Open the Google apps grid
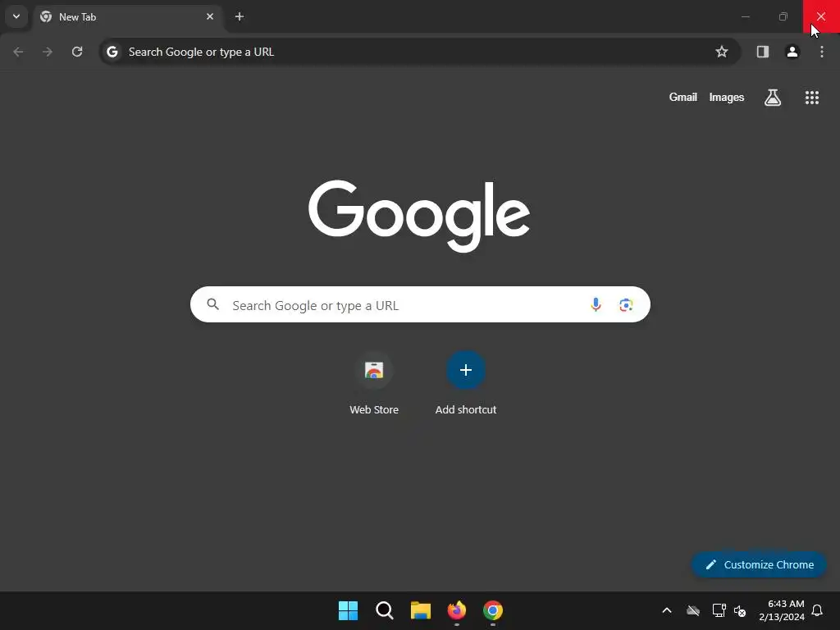 (812, 98)
